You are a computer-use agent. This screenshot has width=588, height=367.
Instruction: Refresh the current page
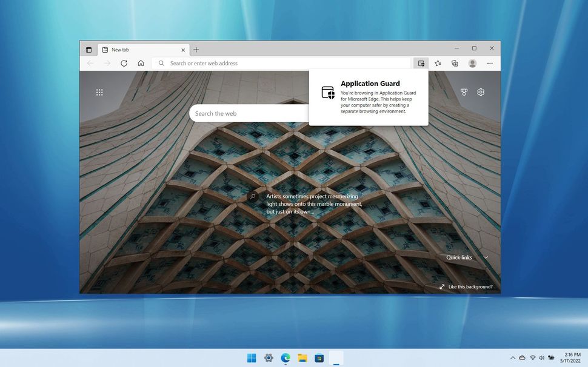124,63
